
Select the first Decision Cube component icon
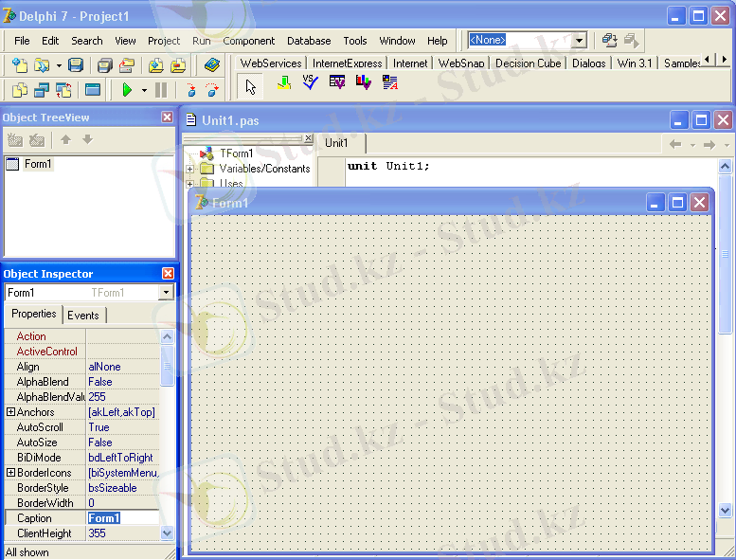click(x=284, y=82)
